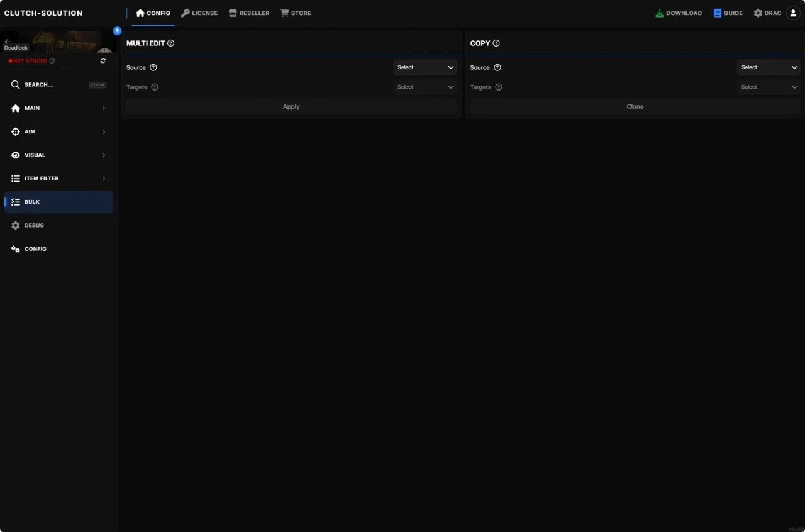Image resolution: width=805 pixels, height=532 pixels.
Task: Click the info icon beside Not Synced
Action: tap(52, 61)
